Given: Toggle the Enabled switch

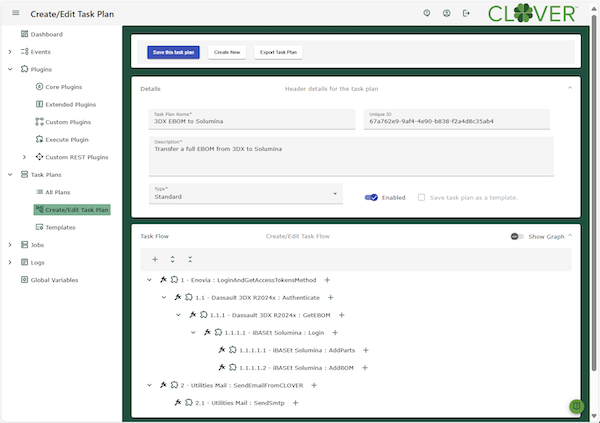Looking at the screenshot, I should [371, 198].
